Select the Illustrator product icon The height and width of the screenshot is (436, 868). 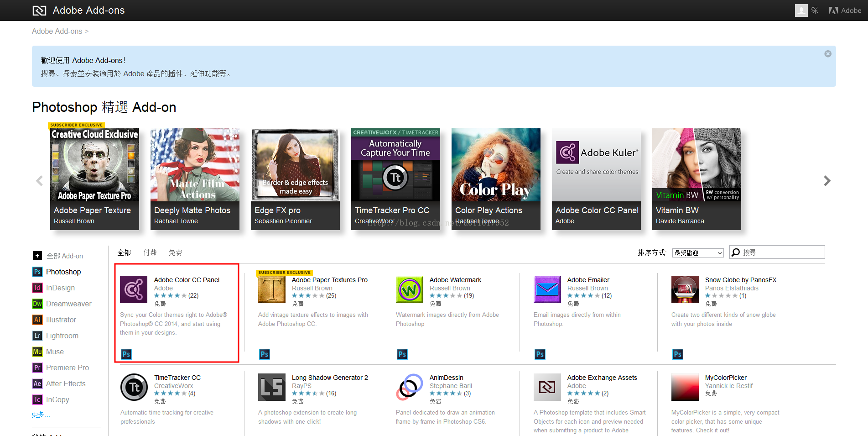coord(37,320)
